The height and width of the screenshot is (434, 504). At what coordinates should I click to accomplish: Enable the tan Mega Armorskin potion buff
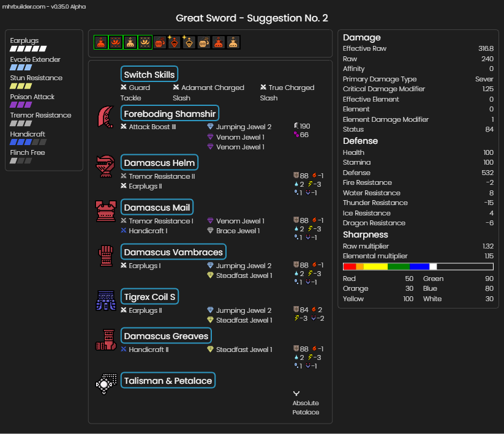point(189,42)
